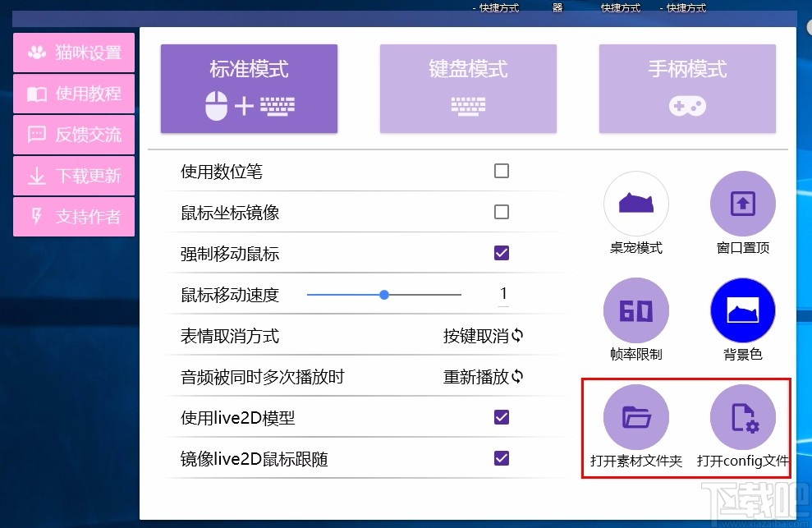Click the mouse icon in 标准模式
812x528 pixels.
click(x=217, y=106)
